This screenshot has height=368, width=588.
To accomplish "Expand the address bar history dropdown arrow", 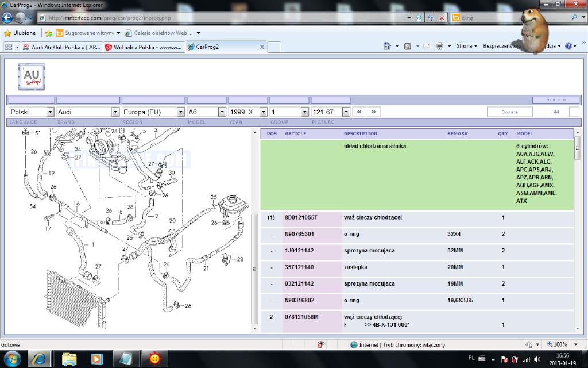I will [x=409, y=18].
